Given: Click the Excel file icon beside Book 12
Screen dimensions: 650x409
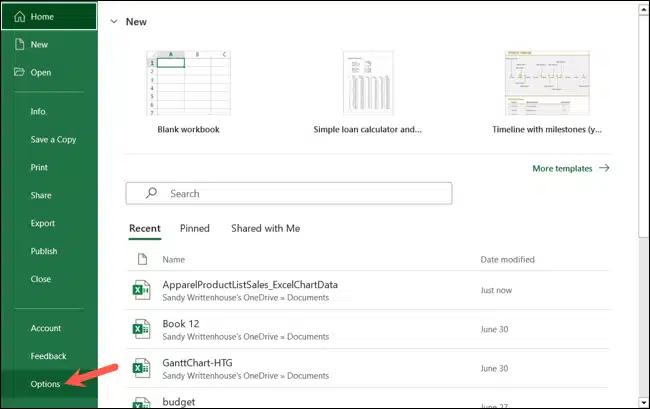Looking at the screenshot, I should pyautogui.click(x=141, y=329).
